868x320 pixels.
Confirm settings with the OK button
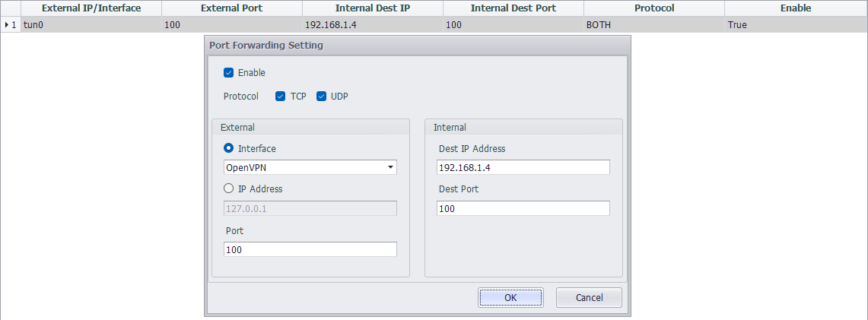(x=510, y=298)
